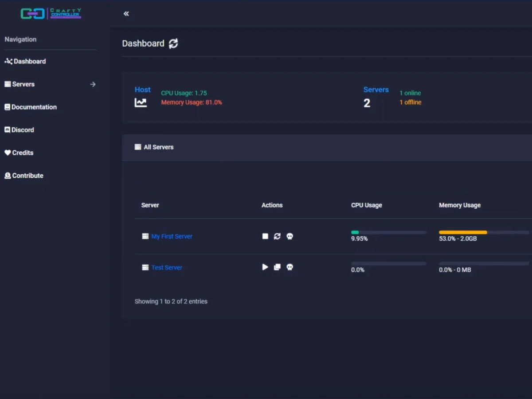Open Servers in navigation sidebar
The height and width of the screenshot is (399, 532).
20,84
